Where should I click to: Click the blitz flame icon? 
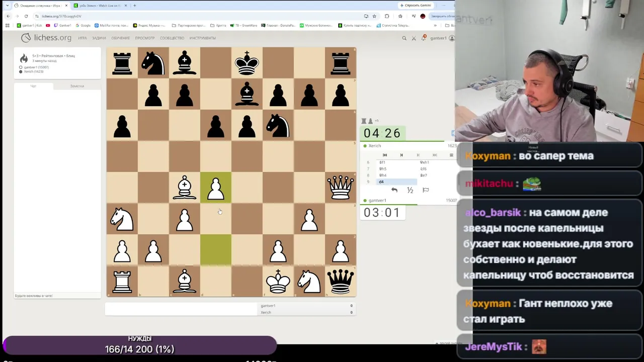pyautogui.click(x=24, y=58)
